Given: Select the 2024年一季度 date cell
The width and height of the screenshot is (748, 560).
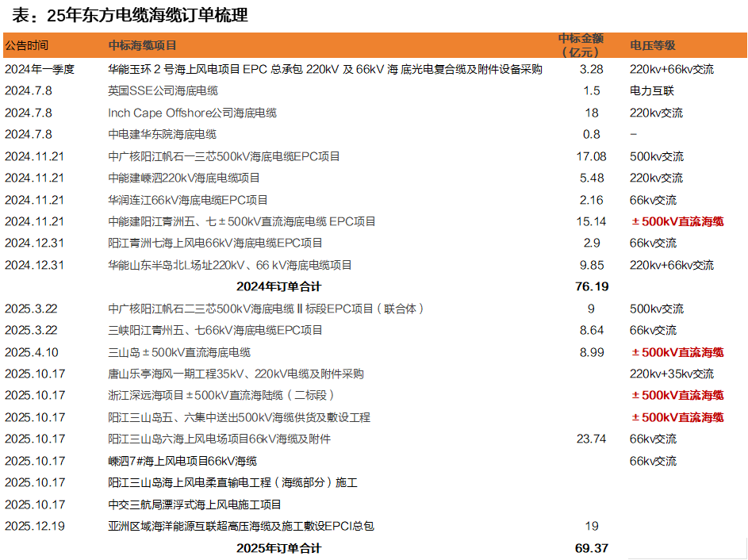Looking at the screenshot, I should 40,70.
